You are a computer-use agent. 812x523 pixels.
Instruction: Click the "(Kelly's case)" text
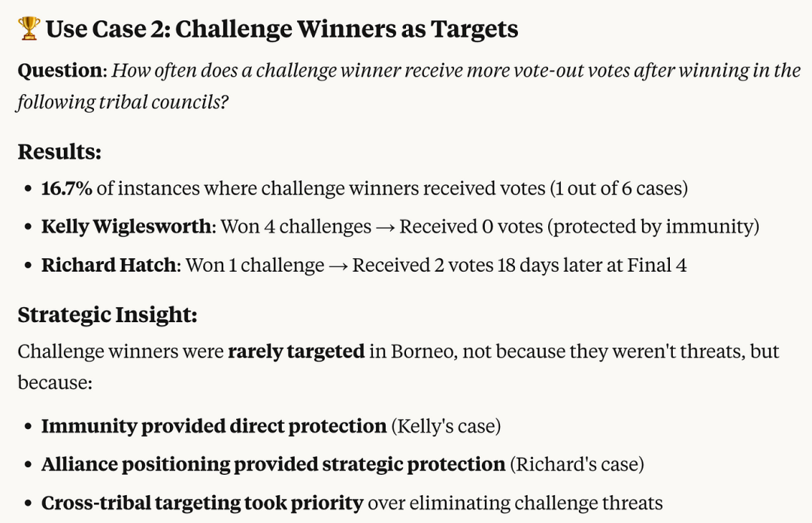coord(446,426)
